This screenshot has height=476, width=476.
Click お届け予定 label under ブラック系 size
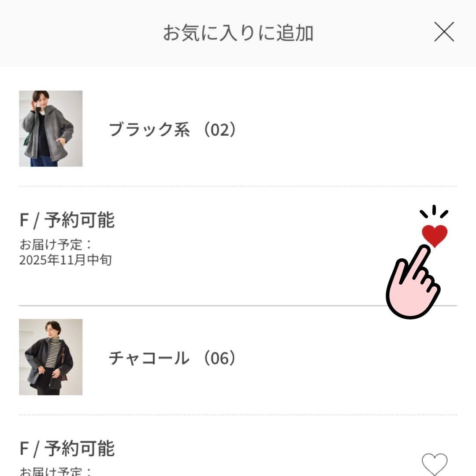[56, 245]
